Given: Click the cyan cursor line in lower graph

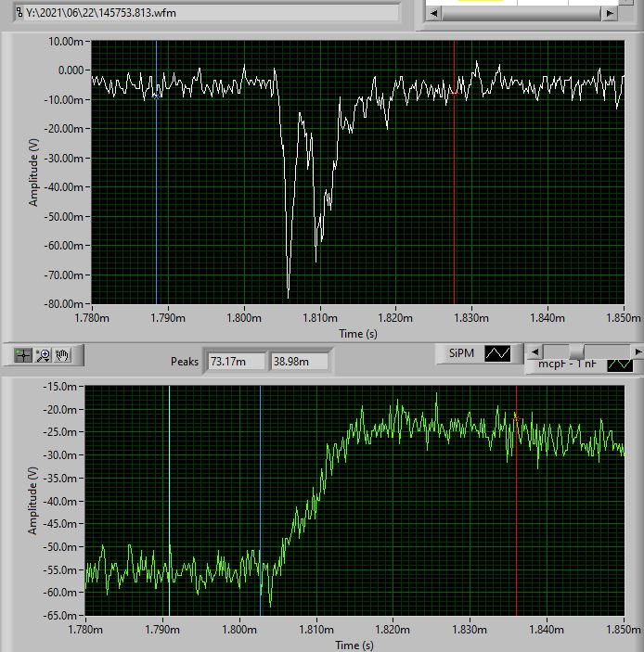Looking at the screenshot, I should click(169, 519).
